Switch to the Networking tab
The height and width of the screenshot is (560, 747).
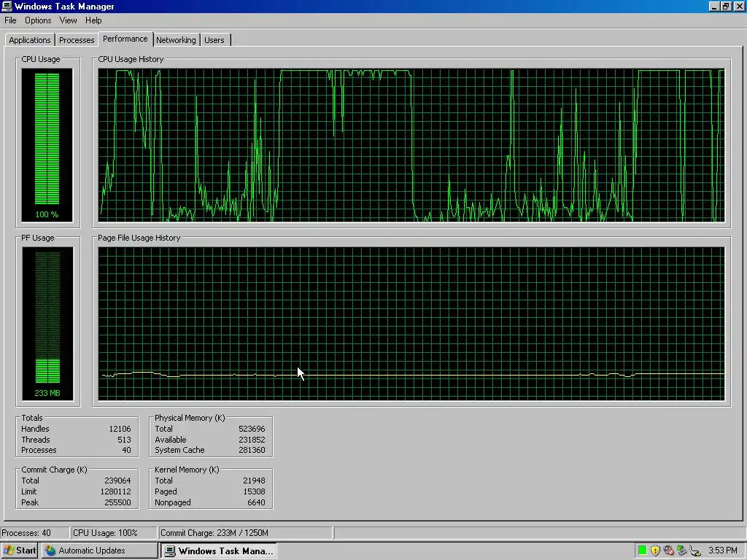point(176,40)
